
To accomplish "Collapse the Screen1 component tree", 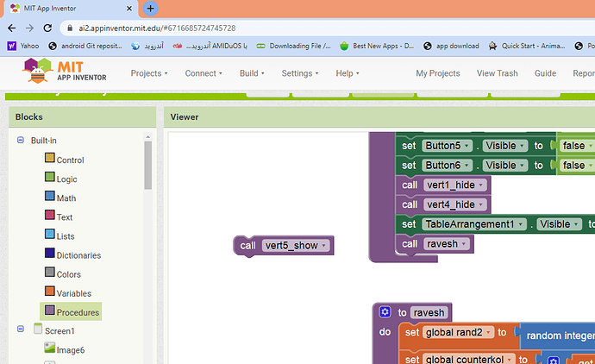I will coord(21,329).
